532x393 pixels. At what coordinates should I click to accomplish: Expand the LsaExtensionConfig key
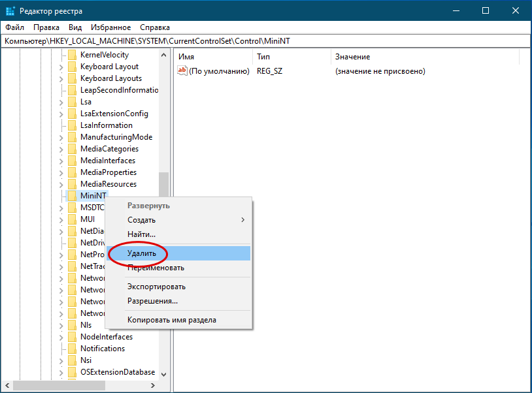click(x=61, y=114)
